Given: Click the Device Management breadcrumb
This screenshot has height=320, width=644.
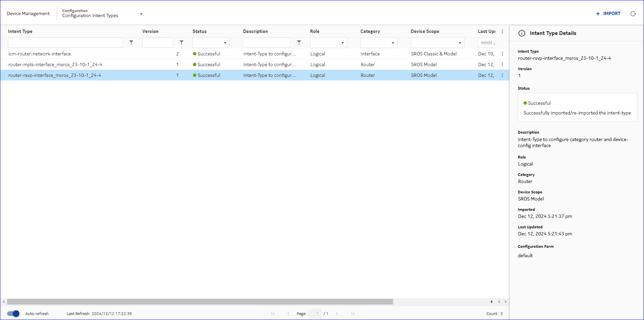Looking at the screenshot, I should click(x=28, y=14).
